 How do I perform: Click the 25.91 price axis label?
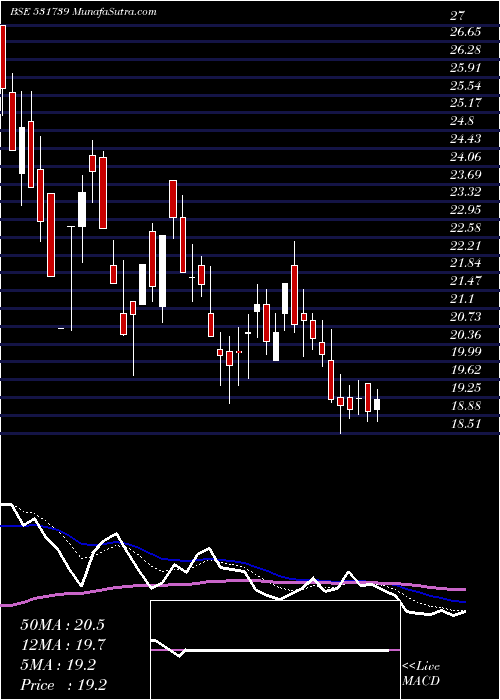(466, 67)
